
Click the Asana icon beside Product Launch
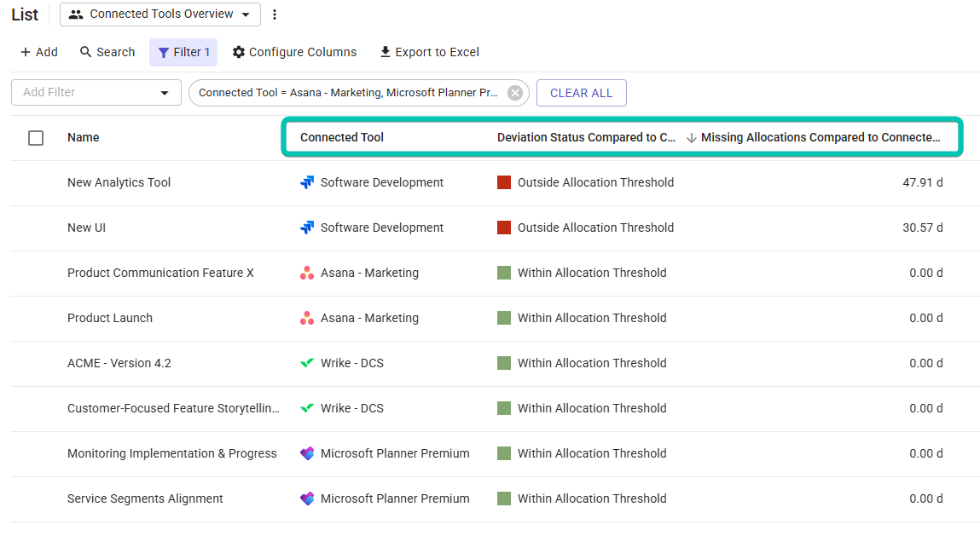pyautogui.click(x=306, y=318)
